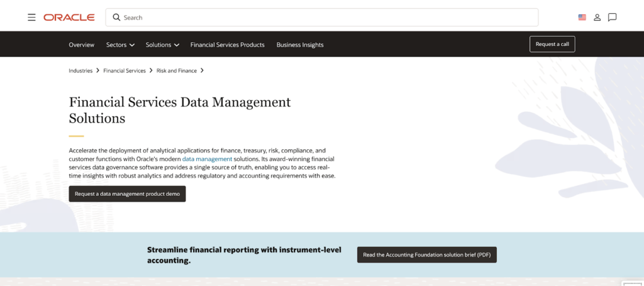Open the user account icon
644x286 pixels.
pyautogui.click(x=597, y=17)
